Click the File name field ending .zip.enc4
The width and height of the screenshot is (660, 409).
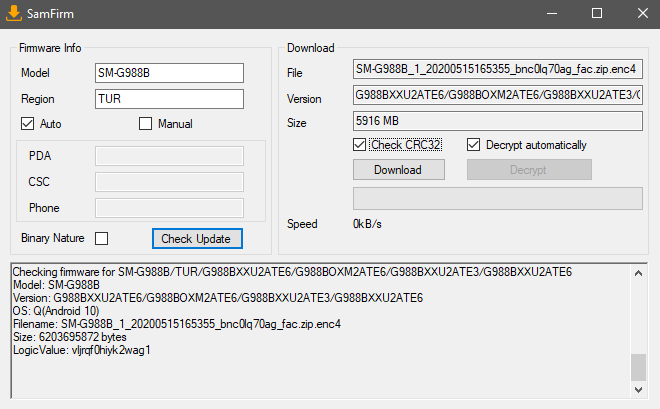click(x=498, y=69)
